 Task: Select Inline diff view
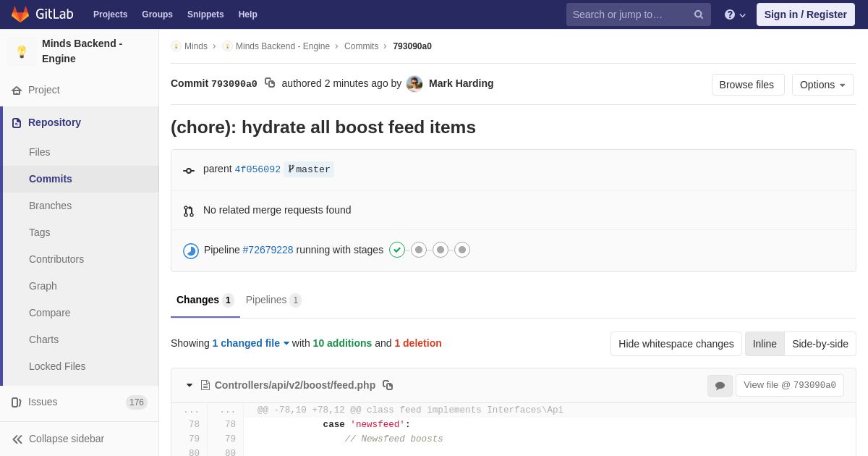click(x=765, y=344)
